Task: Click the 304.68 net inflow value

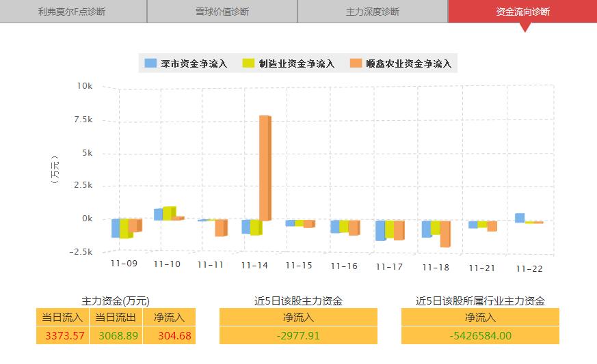Action: pos(174,335)
